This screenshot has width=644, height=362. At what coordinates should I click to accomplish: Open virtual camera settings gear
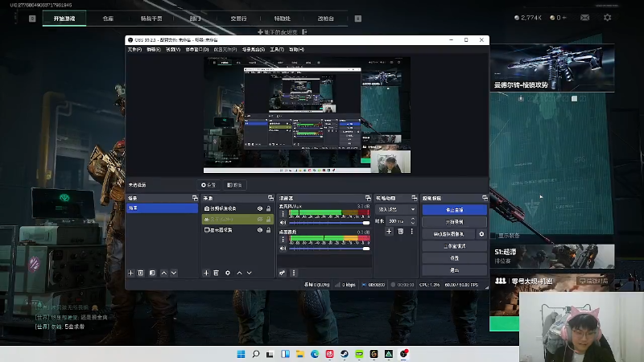tap(481, 234)
